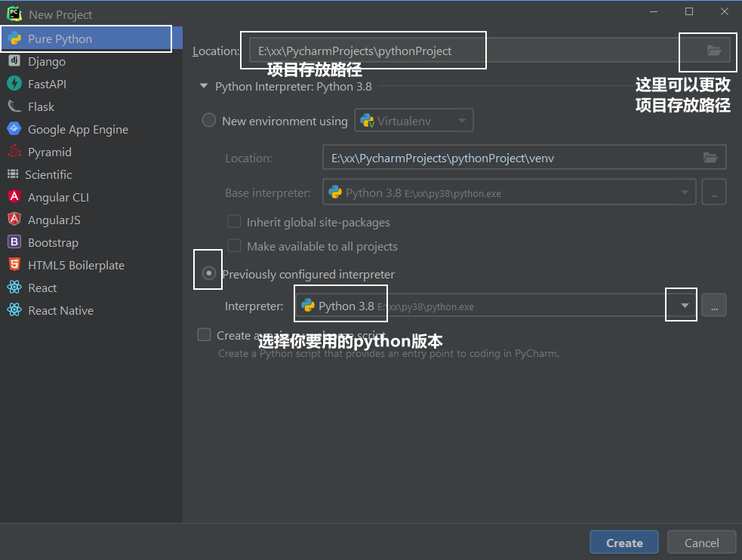Click the Base interpreter python icon
The image size is (742, 560).
pos(335,192)
